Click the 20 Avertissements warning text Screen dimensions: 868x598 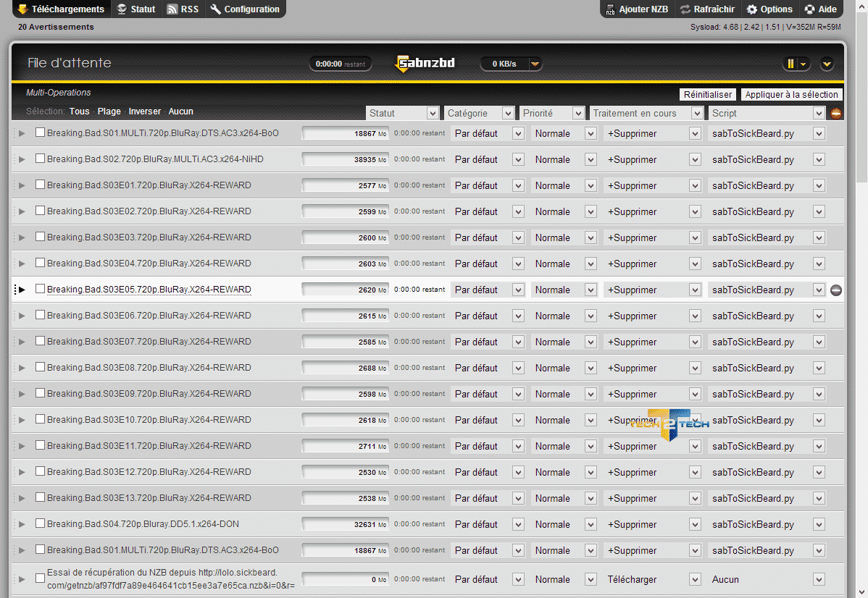pos(56,27)
